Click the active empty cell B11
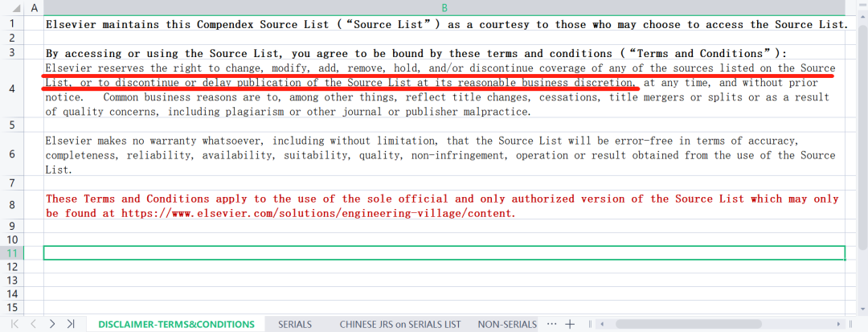Image resolution: width=868 pixels, height=332 pixels. click(x=444, y=253)
